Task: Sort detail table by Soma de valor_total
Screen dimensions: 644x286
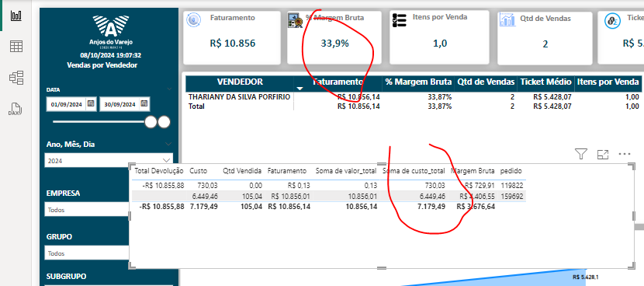Action: coord(346,170)
